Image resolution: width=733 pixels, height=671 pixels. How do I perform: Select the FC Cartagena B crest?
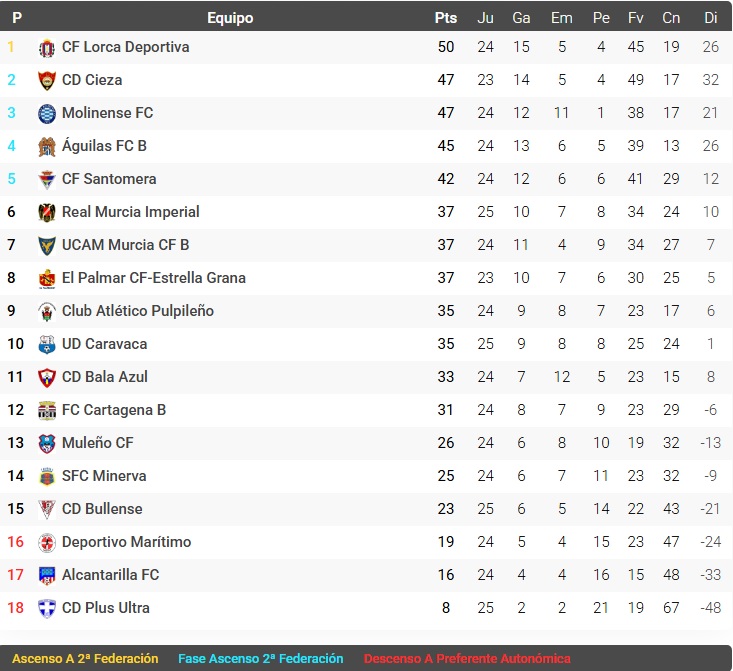[x=47, y=411]
